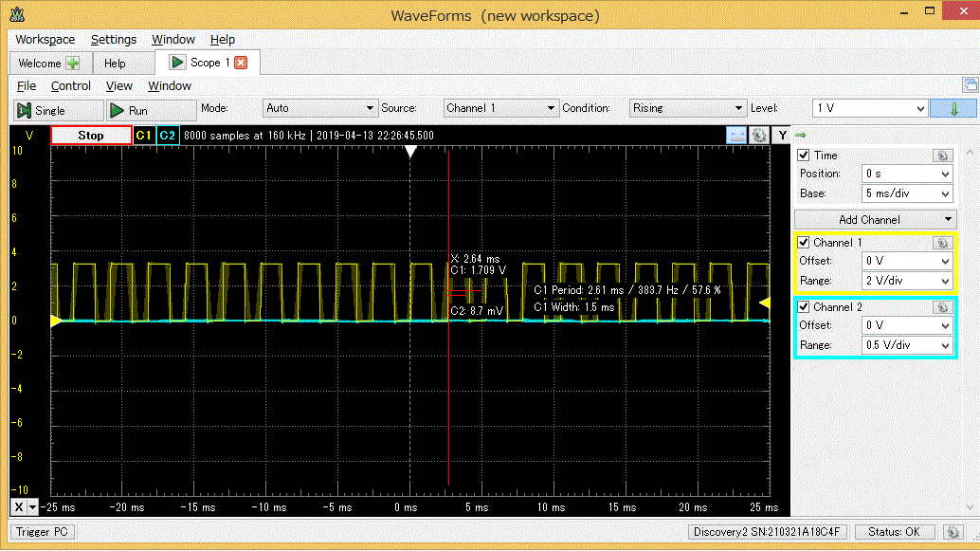Uncheck the Channel 2 checkbox
The height and width of the screenshot is (551, 980).
tap(804, 306)
